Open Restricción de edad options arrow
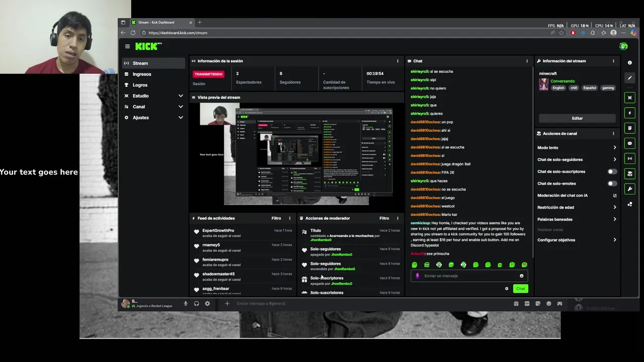This screenshot has height=362, width=644. pos(615,207)
